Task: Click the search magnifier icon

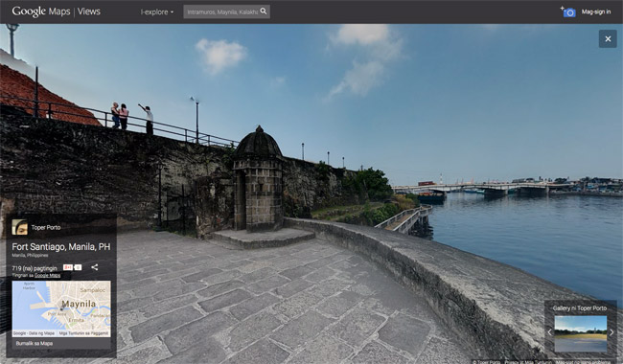Action: [x=264, y=11]
